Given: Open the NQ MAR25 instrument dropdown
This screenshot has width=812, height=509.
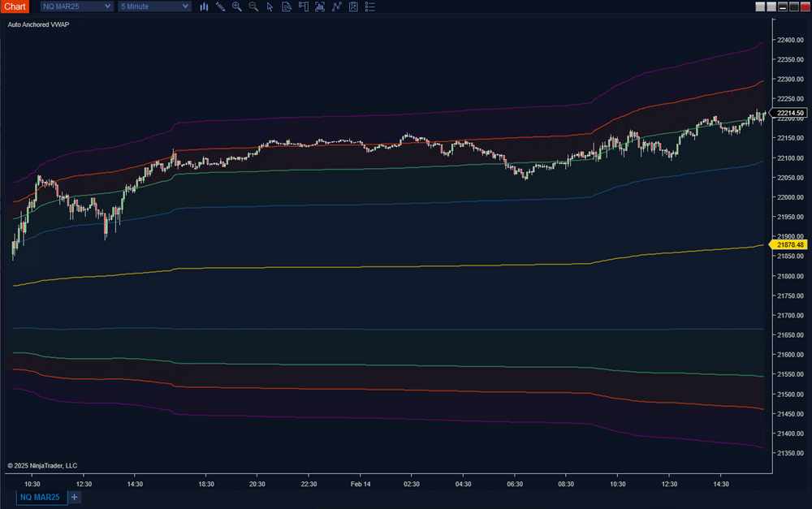Looking at the screenshot, I should click(x=76, y=6).
